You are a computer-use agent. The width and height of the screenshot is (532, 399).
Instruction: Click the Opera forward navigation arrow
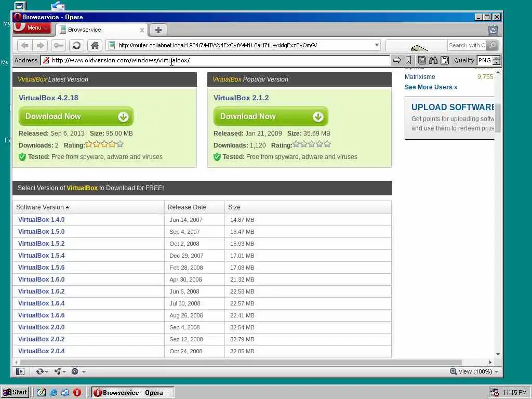(x=41, y=45)
